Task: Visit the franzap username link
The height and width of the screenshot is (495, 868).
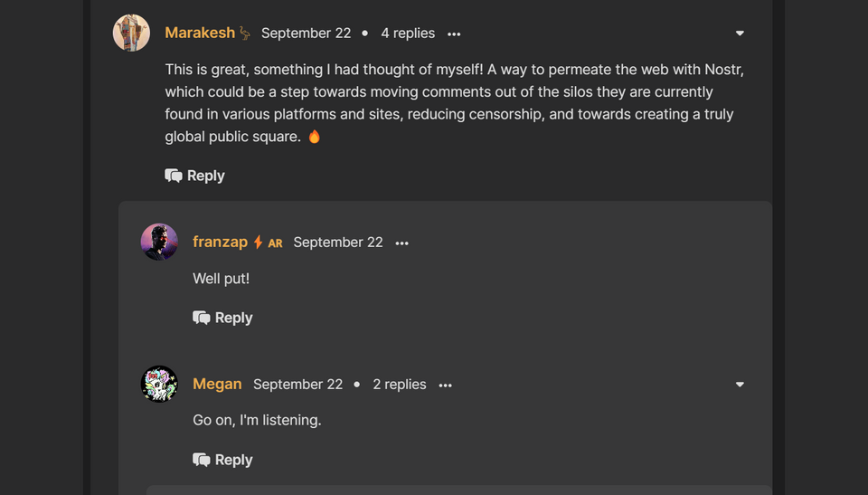Action: click(x=221, y=243)
